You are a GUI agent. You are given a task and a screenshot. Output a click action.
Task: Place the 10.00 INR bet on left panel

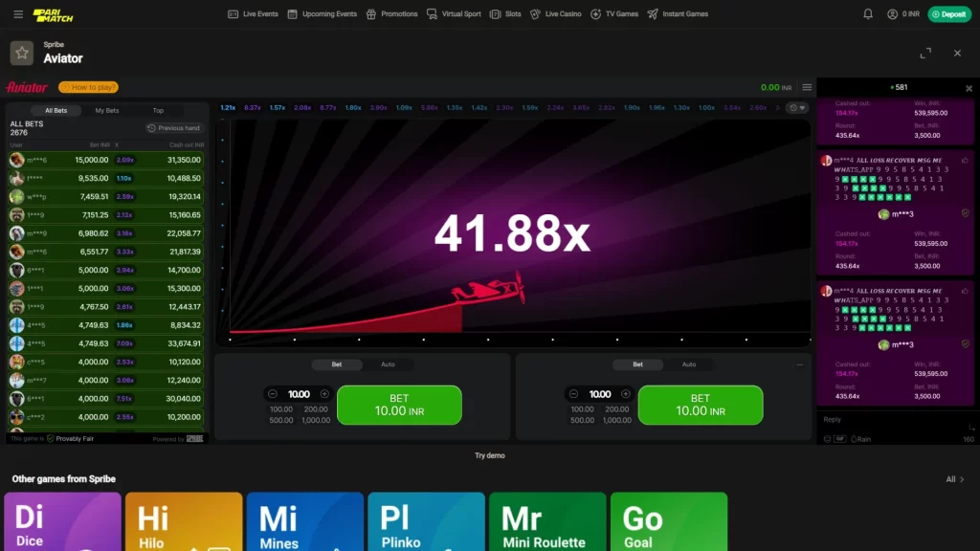[x=399, y=405]
